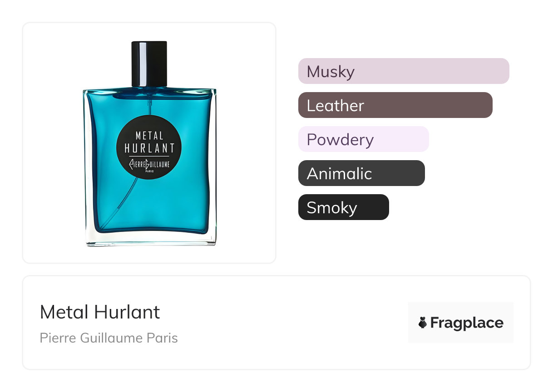Viewport: 553px width, 392px height.
Task: Select the Musky accord bar
Action: point(404,71)
